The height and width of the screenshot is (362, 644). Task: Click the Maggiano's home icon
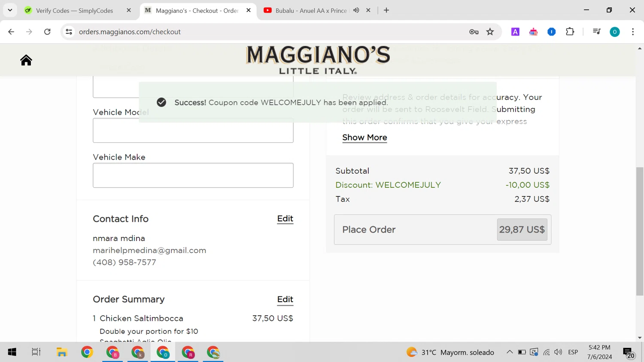click(26, 60)
